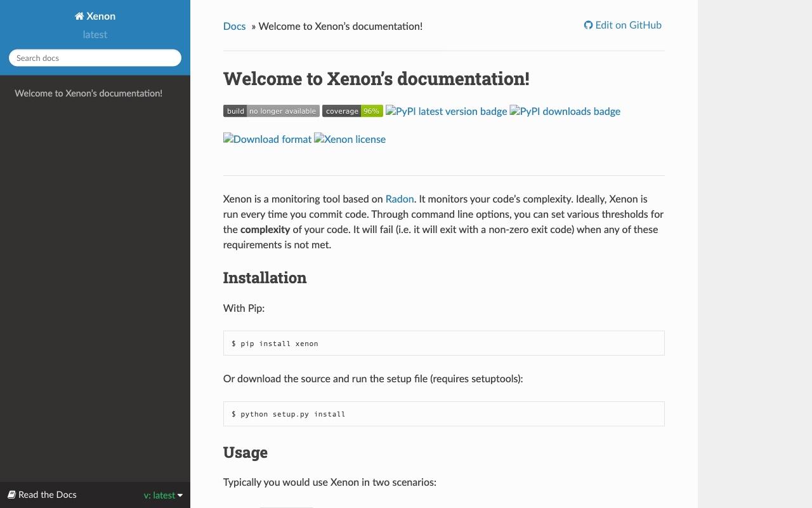Click the Usage section heading
Screen dimensions: 812x508
point(246,452)
